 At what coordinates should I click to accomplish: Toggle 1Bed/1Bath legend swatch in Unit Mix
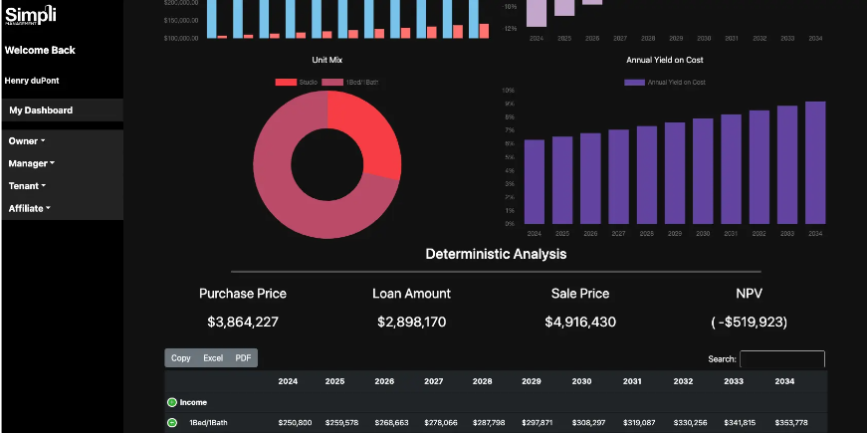[x=332, y=82]
